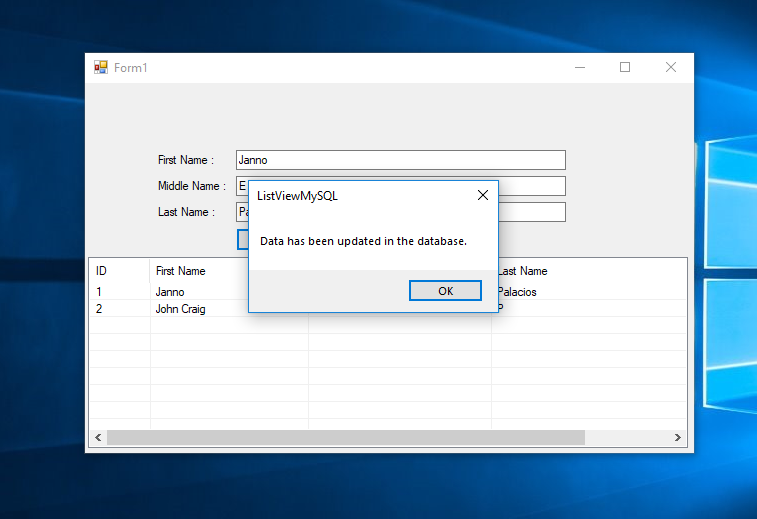Click the Palacios last name cell

pyautogui.click(x=518, y=292)
